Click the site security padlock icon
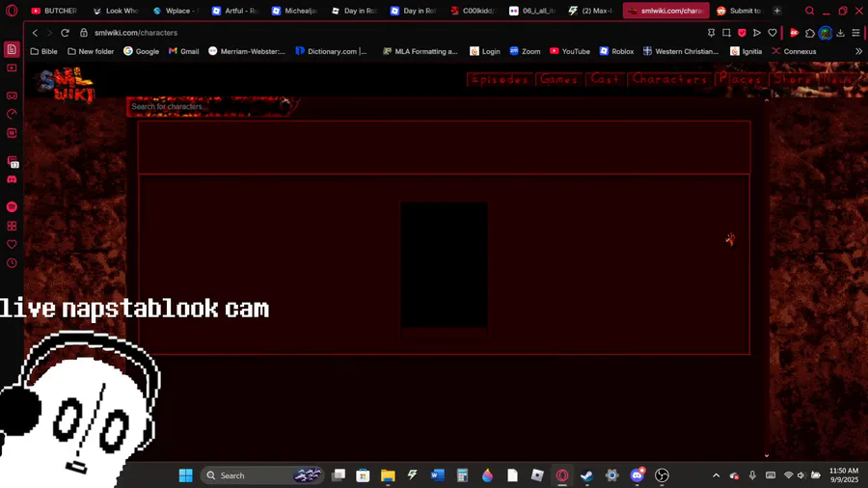 (84, 33)
